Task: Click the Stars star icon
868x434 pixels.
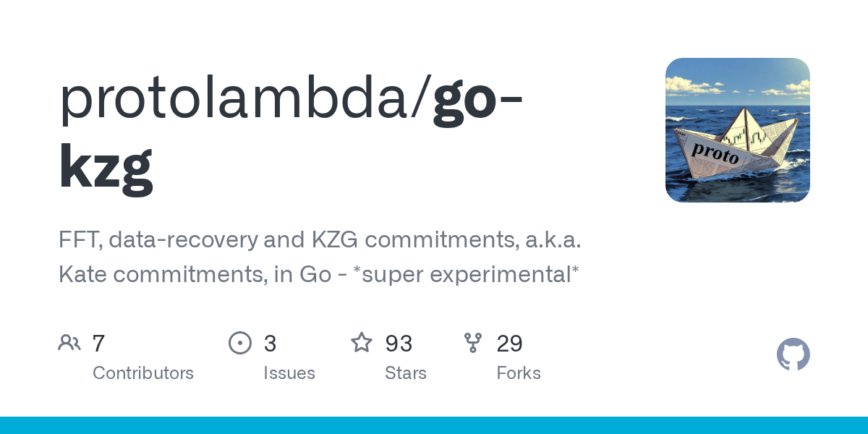Action: (x=362, y=343)
